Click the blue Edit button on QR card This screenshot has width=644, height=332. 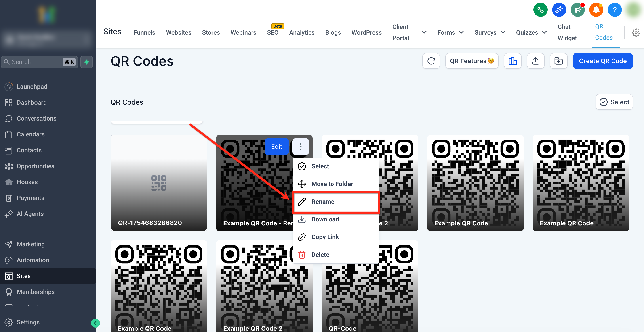click(x=276, y=147)
